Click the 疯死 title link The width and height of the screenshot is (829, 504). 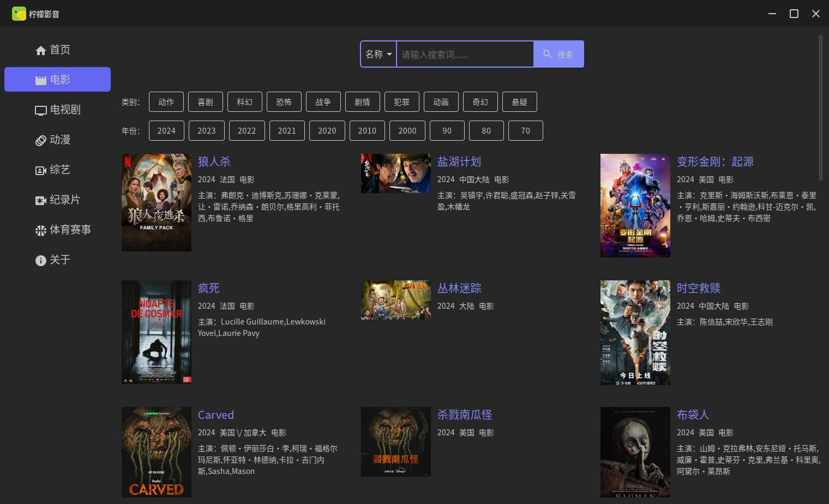(x=209, y=288)
